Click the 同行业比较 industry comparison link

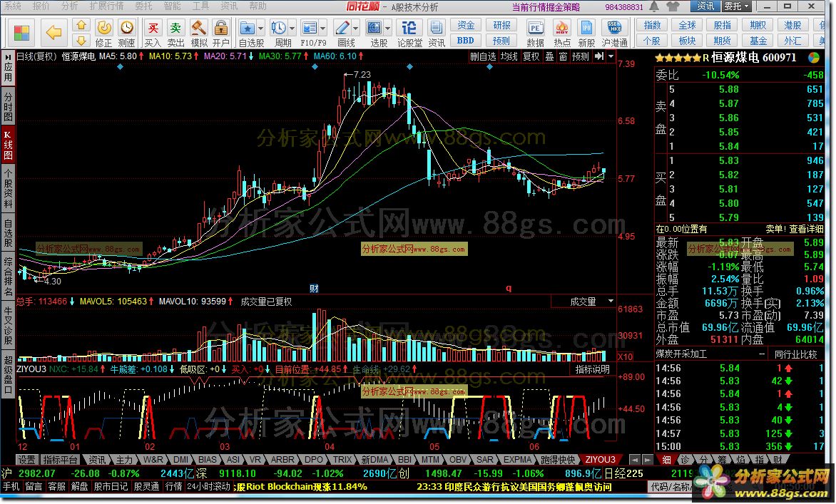(795, 354)
